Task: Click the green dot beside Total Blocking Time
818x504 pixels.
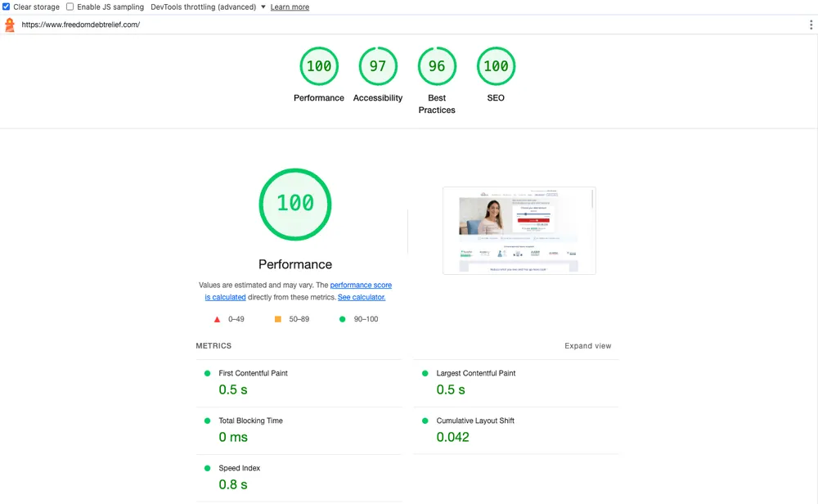Action: 207,421
